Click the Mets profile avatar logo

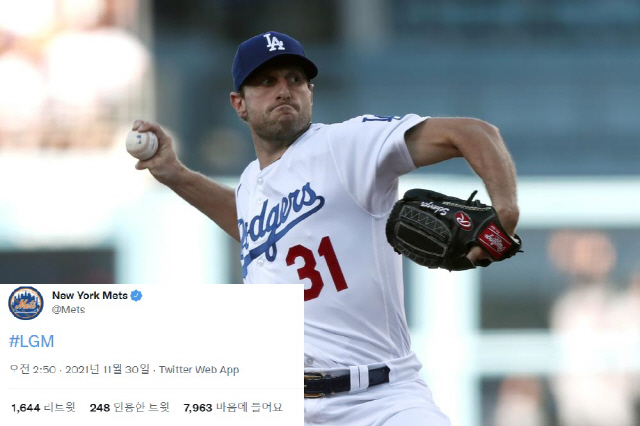coord(26,303)
